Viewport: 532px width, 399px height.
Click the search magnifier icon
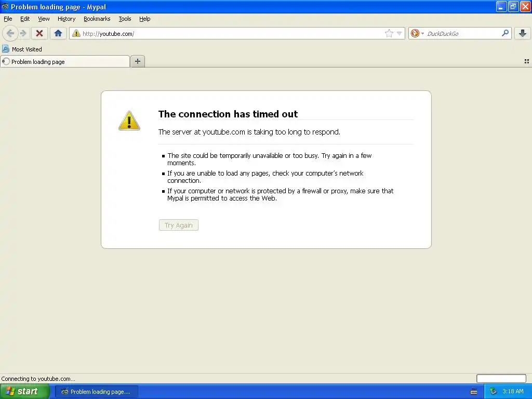coord(505,33)
